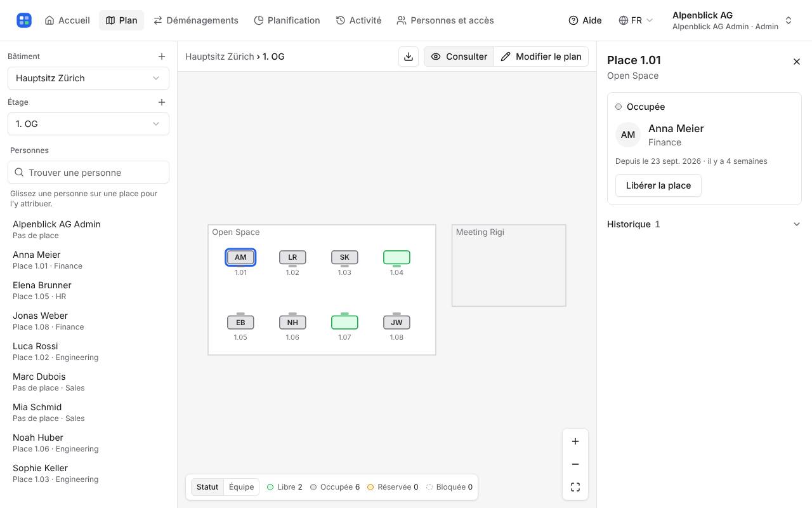Screen dimensions: 812x508
Task: Select Sophie Keller in people list
Action: point(88,473)
